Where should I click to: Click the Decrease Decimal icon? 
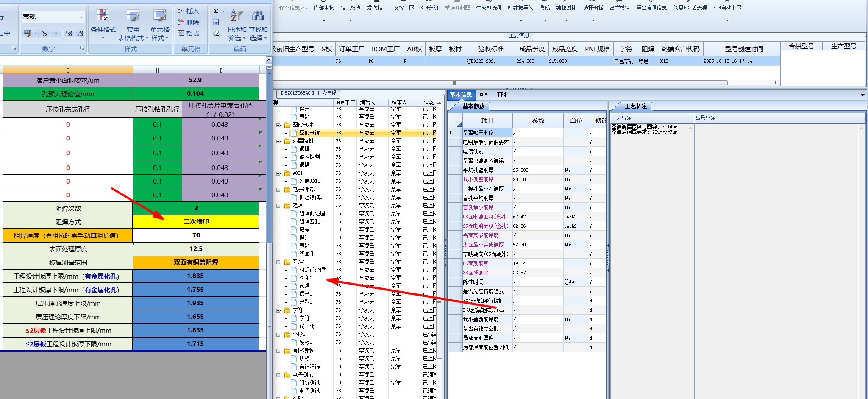pyautogui.click(x=80, y=33)
